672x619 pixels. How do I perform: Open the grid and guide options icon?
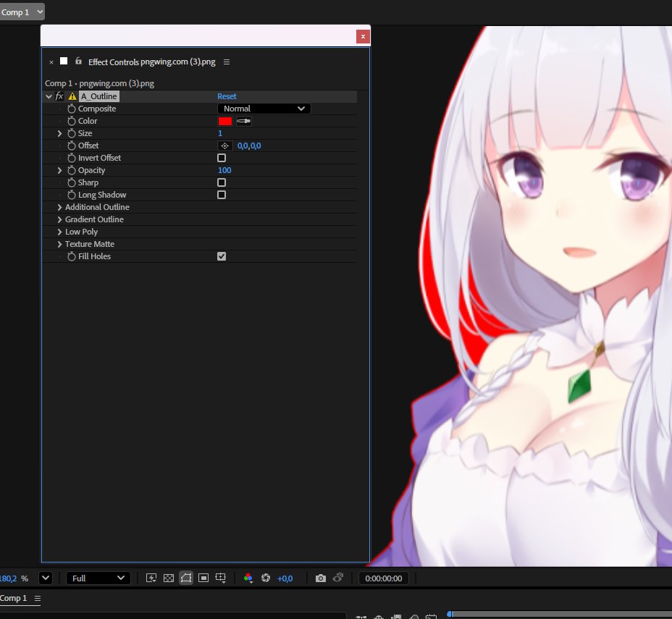tap(221, 578)
